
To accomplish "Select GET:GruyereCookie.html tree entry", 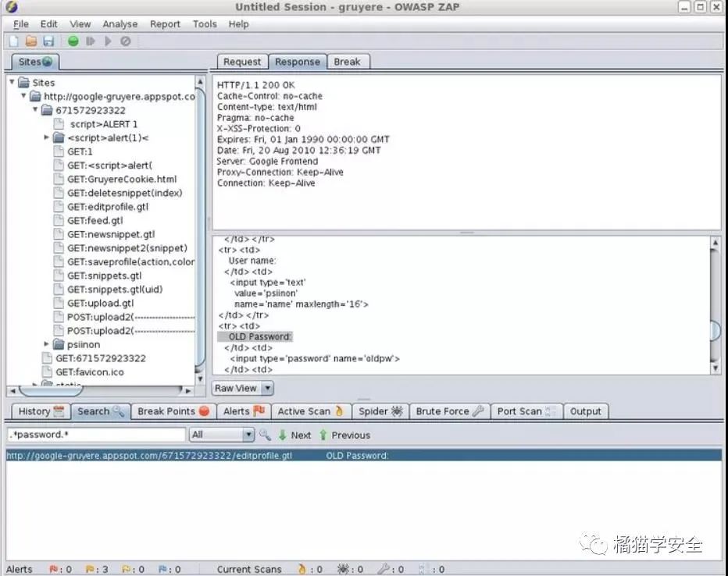I will pyautogui.click(x=122, y=179).
